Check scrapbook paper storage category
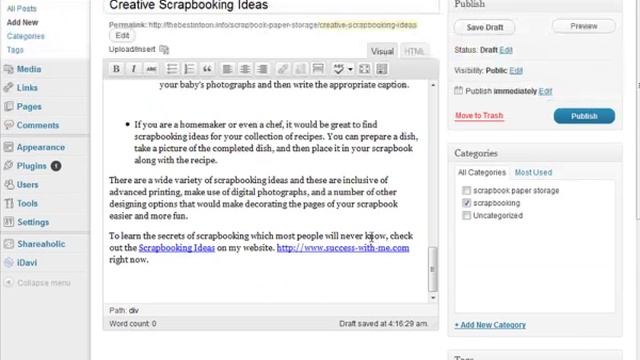Image resolution: width=640 pixels, height=360 pixels. point(467,191)
